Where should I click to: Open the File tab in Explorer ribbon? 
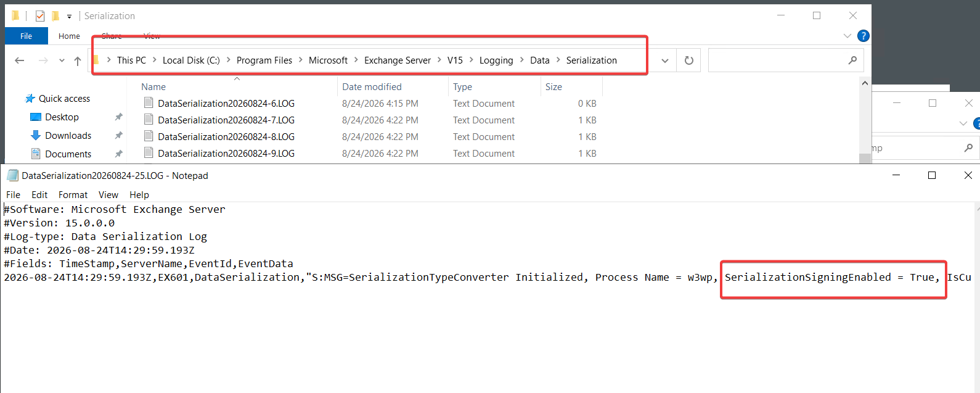pos(26,36)
